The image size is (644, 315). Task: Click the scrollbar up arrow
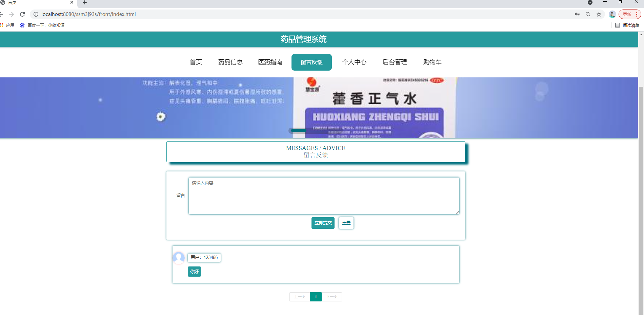pyautogui.click(x=641, y=34)
